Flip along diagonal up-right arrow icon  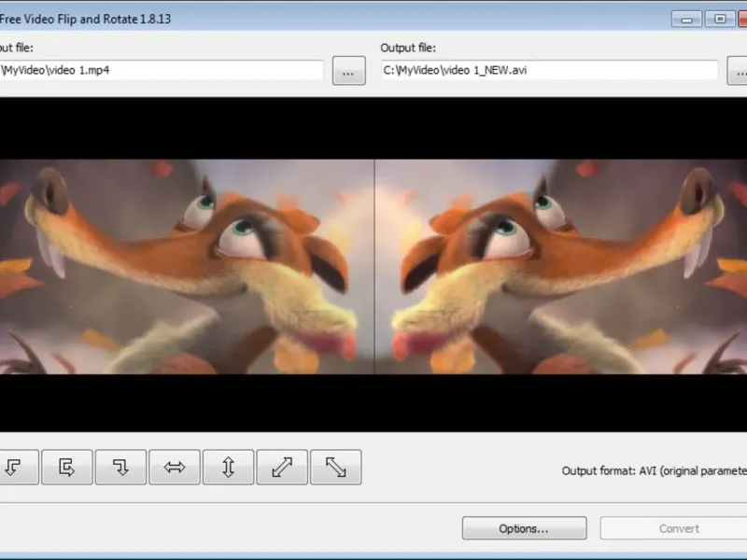pos(282,468)
